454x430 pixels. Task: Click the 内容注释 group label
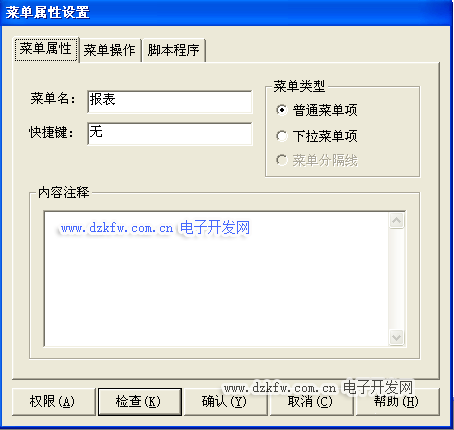click(64, 192)
